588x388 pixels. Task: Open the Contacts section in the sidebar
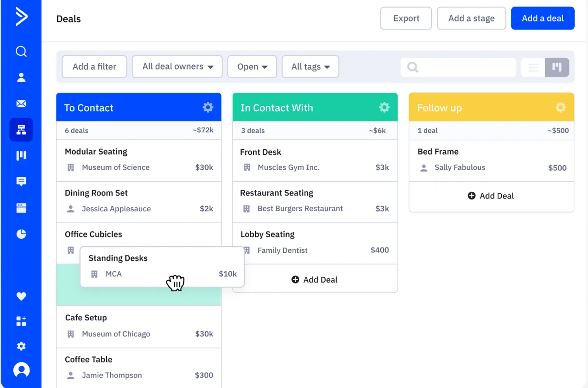point(21,77)
